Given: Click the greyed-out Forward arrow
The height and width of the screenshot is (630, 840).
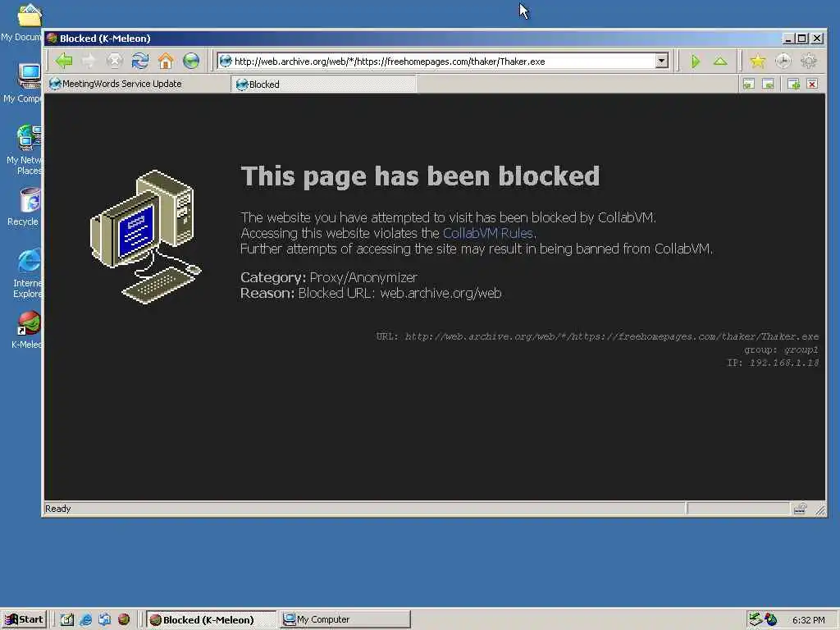Looking at the screenshot, I should [89, 61].
